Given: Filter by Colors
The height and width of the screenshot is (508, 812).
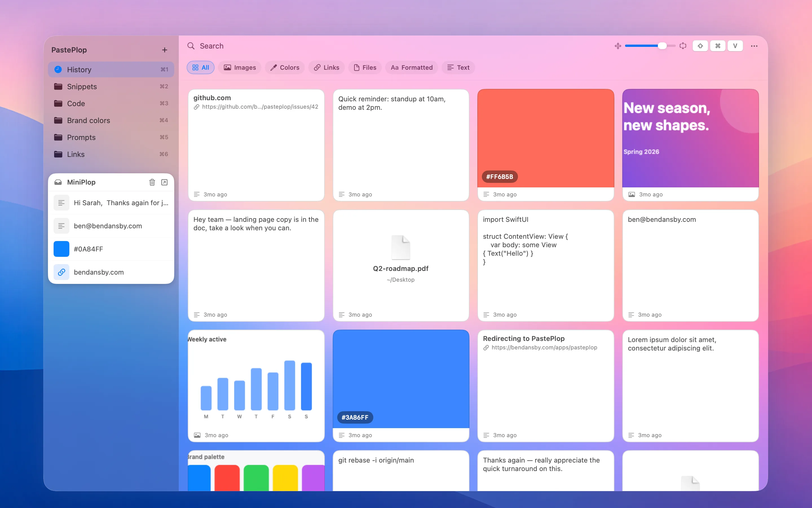Looking at the screenshot, I should 285,67.
